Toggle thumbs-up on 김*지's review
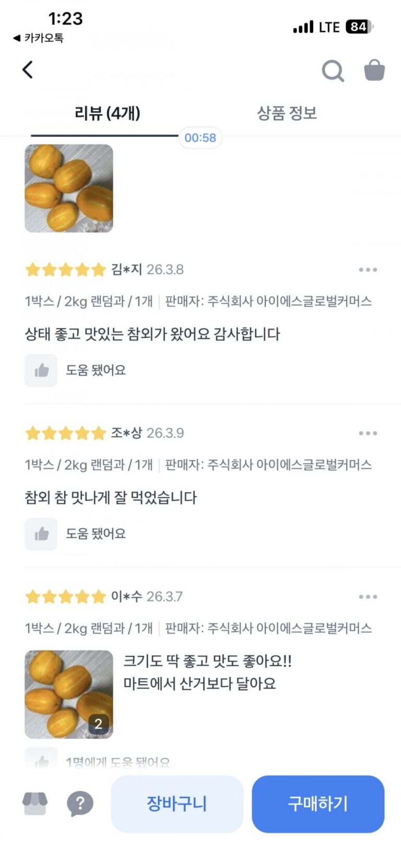Screen dimensions: 401x868 coord(41,371)
